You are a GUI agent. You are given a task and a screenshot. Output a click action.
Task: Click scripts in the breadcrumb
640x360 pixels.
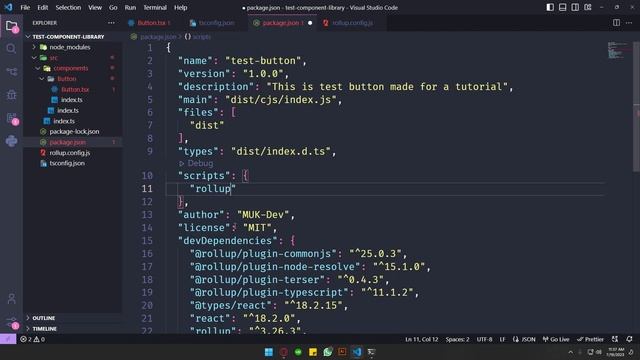[202, 37]
